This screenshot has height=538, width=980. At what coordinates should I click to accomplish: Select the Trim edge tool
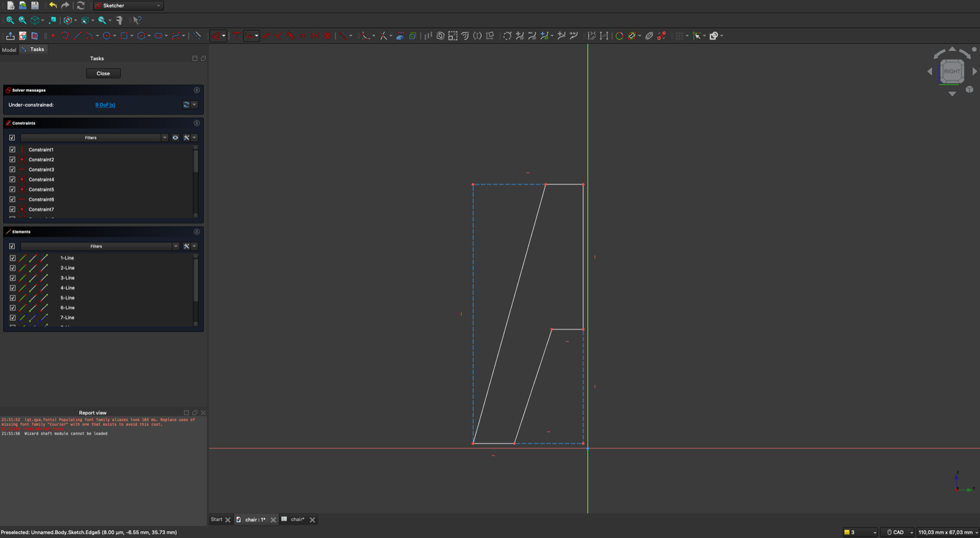pos(383,36)
